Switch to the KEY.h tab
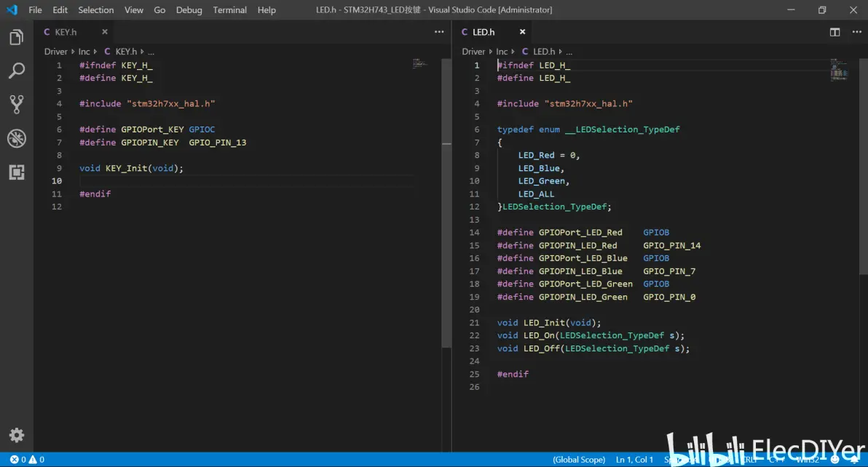 pyautogui.click(x=66, y=32)
